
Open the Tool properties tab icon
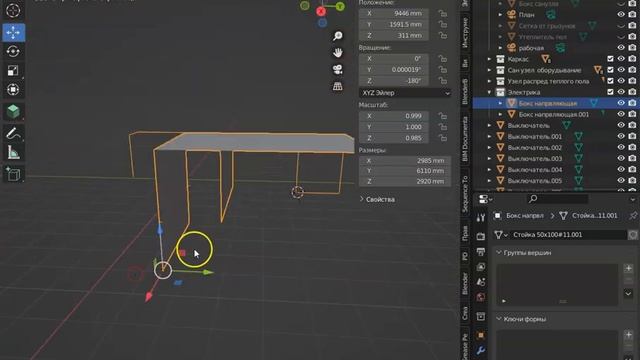tap(481, 218)
